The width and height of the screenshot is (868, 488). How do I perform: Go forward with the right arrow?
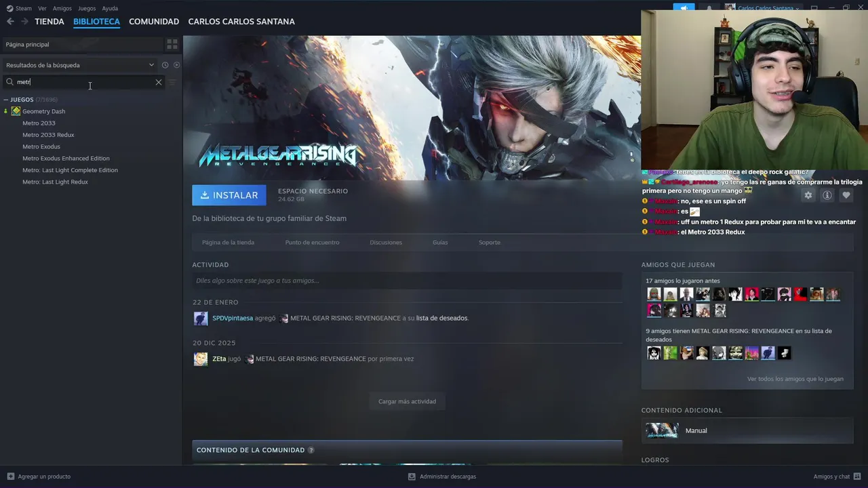(24, 22)
